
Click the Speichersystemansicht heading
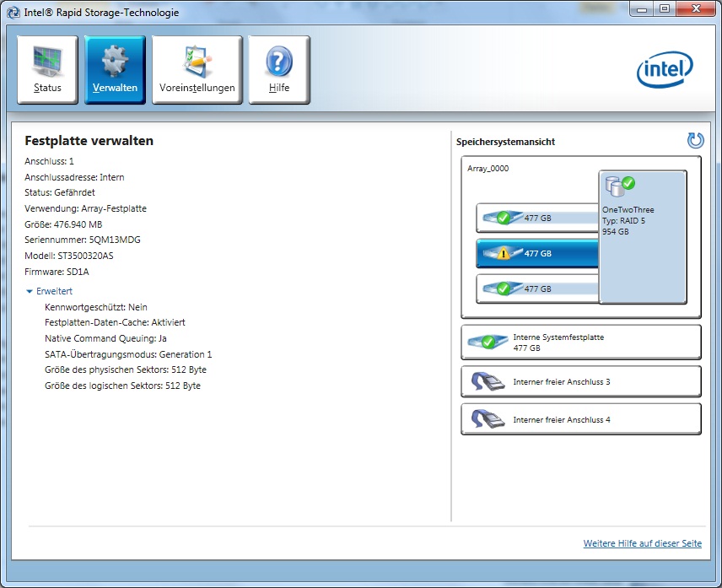tap(505, 142)
